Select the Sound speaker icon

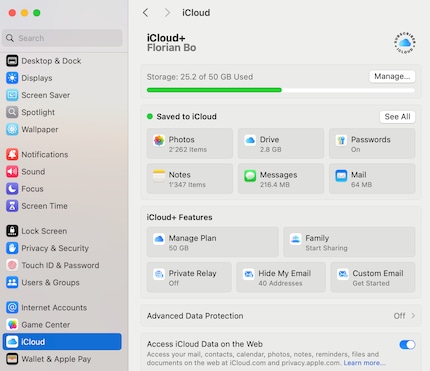pos(12,172)
